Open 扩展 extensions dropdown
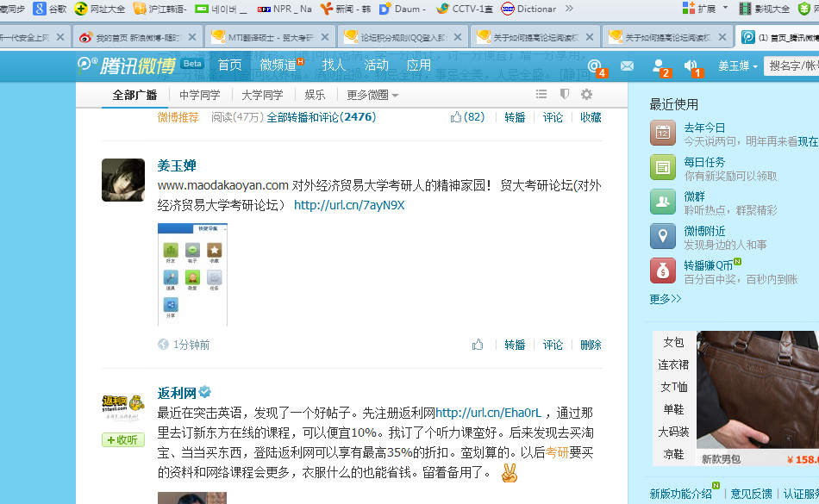819x504 pixels. 705,9
